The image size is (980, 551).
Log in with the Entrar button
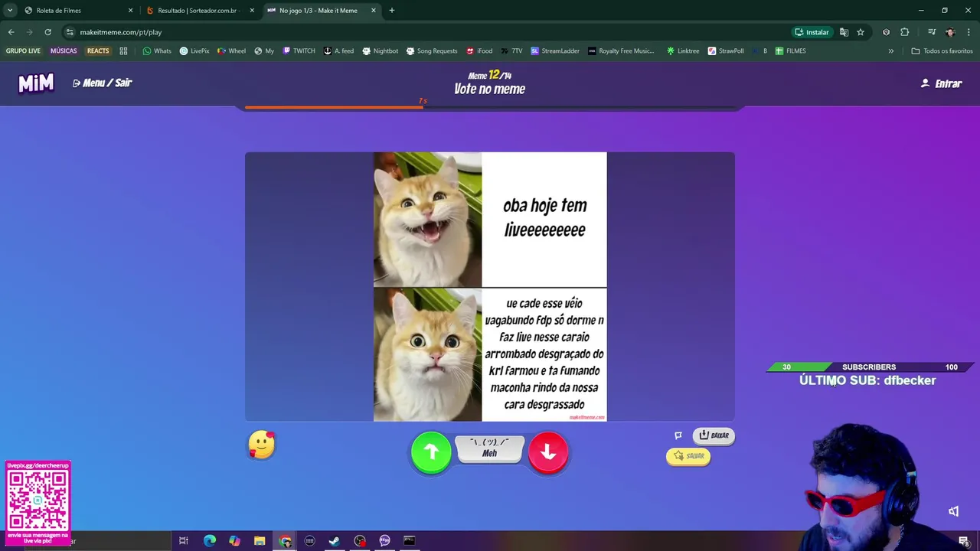point(941,83)
